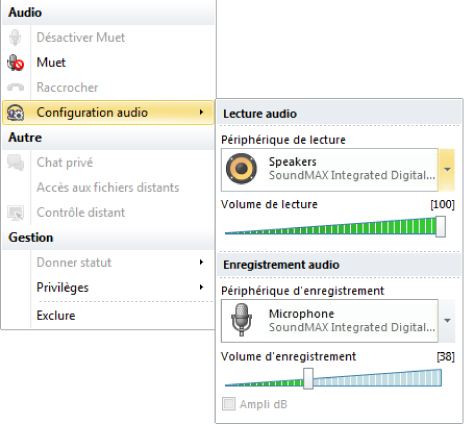The width and height of the screenshot is (464, 424).
Task: Click the muted microphone icon beside Muet
Action: (x=15, y=62)
